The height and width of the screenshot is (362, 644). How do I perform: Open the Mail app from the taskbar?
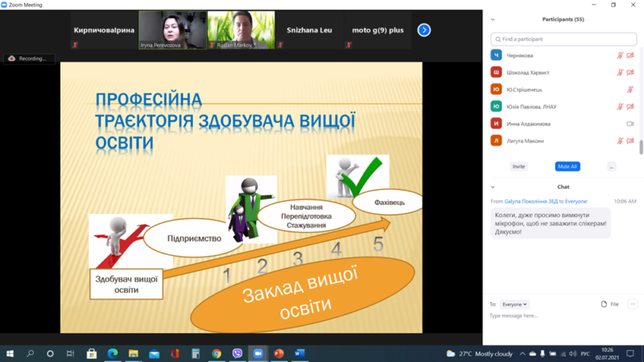(155, 354)
